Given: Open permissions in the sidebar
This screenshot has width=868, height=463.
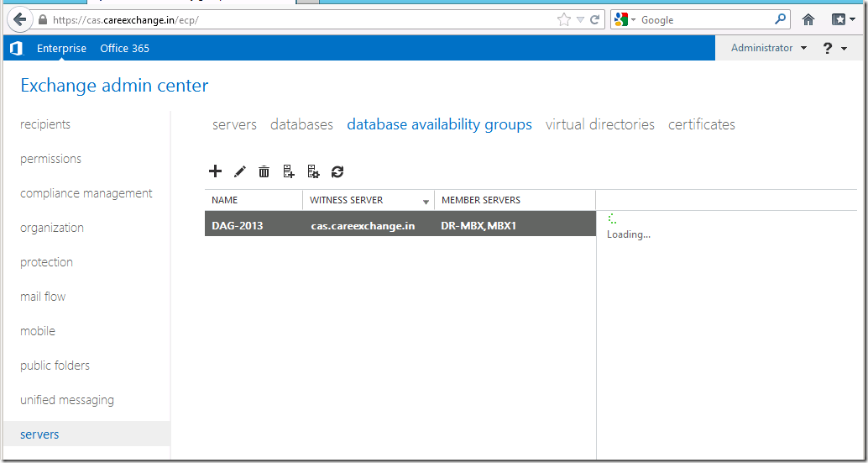Looking at the screenshot, I should coord(51,159).
